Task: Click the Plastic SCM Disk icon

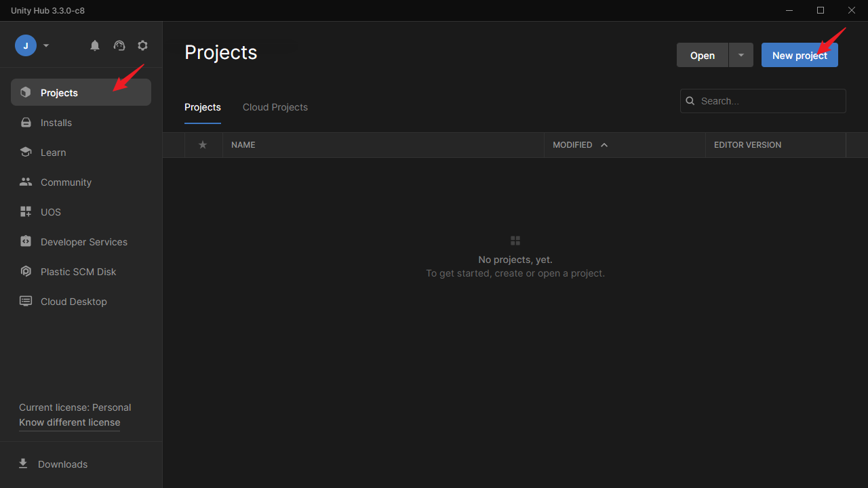Action: pyautogui.click(x=26, y=271)
